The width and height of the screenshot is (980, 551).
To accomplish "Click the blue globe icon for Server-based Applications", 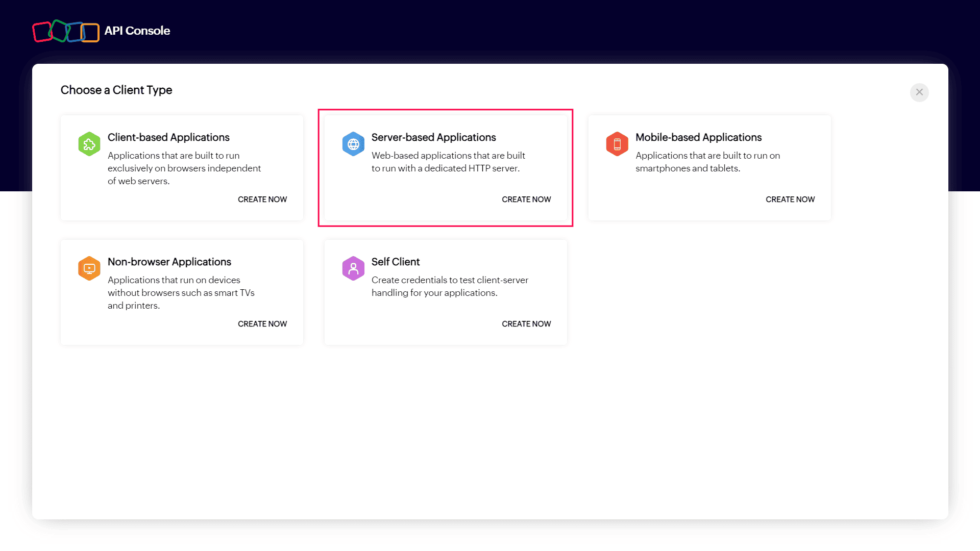I will (353, 144).
